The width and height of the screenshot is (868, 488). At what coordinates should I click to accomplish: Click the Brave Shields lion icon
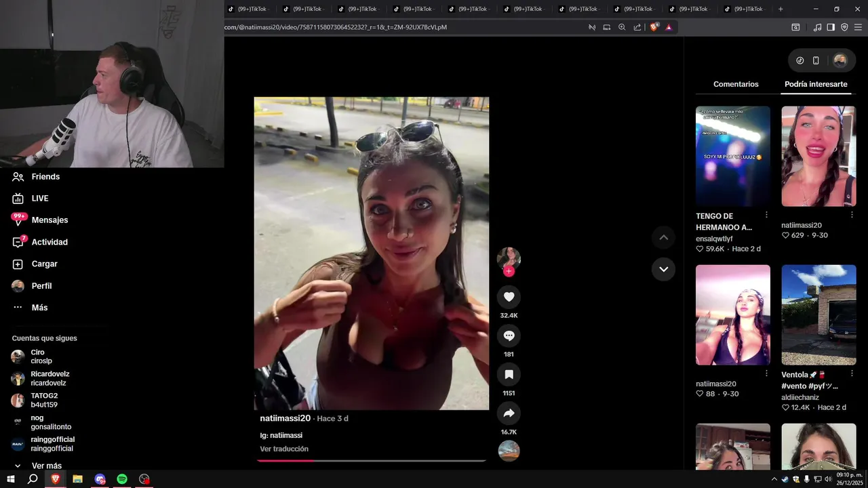pyautogui.click(x=654, y=27)
